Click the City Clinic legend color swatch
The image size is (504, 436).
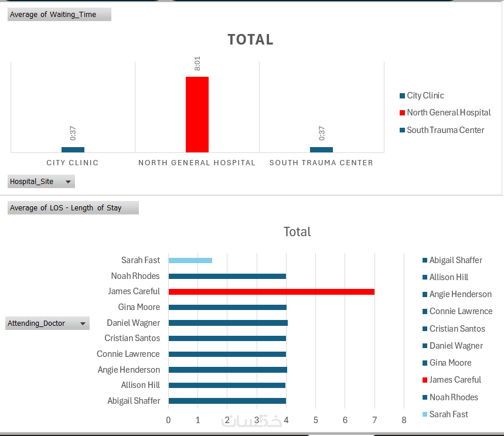402,96
